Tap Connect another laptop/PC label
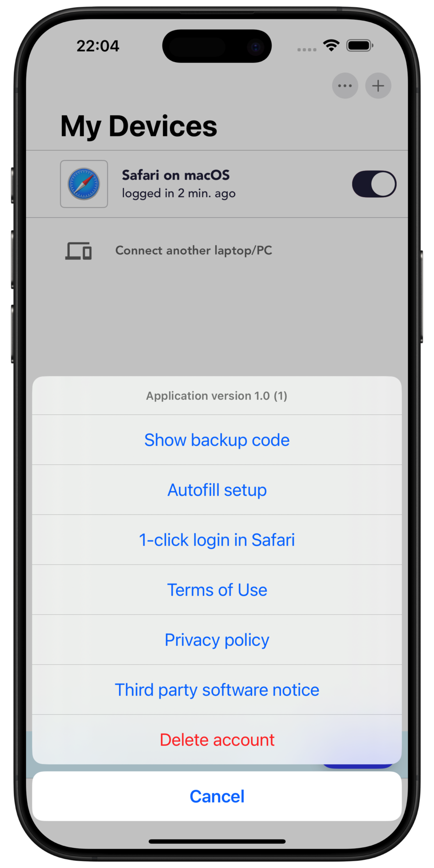Viewport: 434px width, 868px height. coord(194,250)
